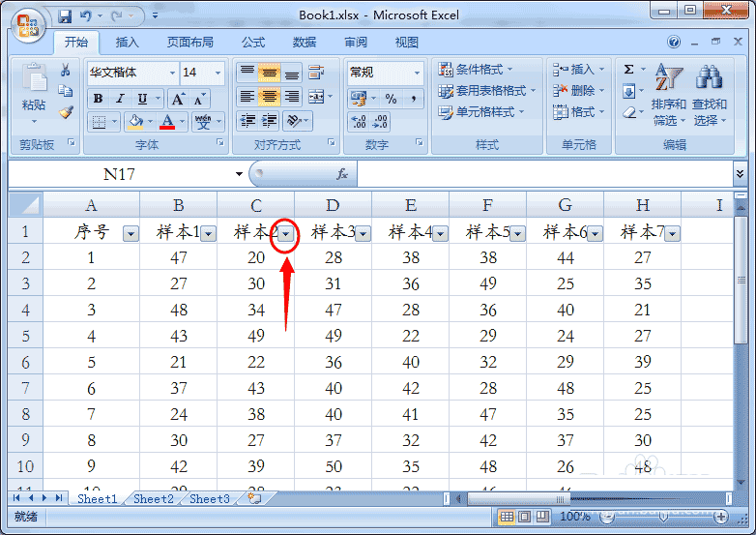
Task: Switch to the 插入 ribbon tab
Action: click(x=128, y=43)
